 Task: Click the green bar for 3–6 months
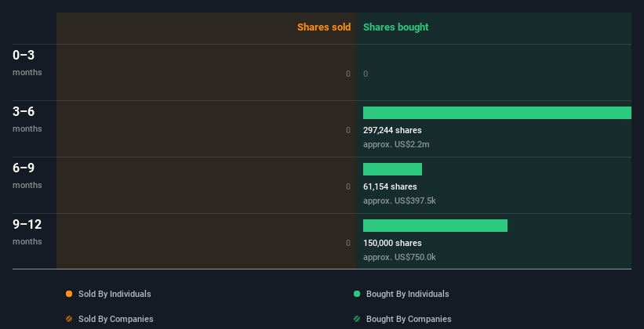tap(497, 113)
